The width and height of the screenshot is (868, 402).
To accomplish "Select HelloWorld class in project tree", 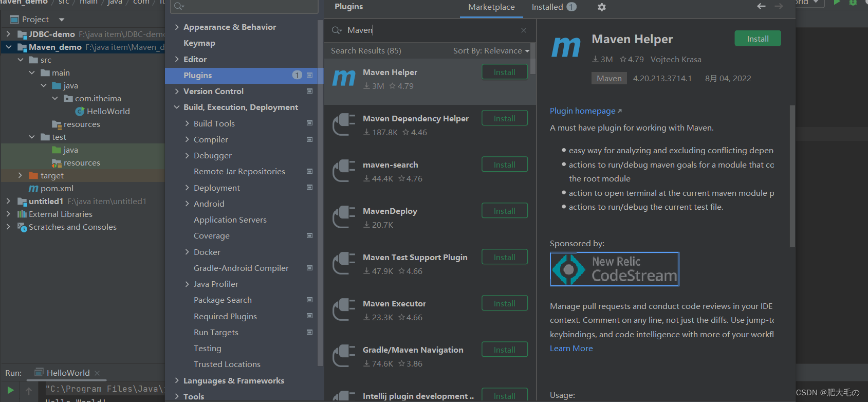I will tap(108, 111).
